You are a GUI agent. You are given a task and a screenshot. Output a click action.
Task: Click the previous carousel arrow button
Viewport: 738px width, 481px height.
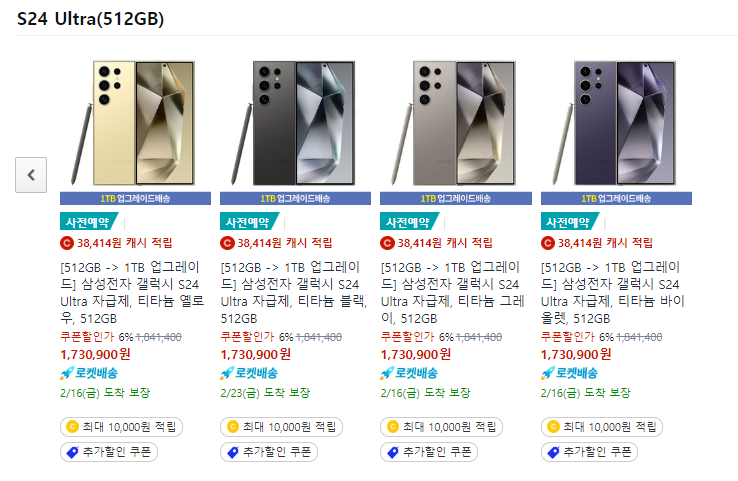31,175
